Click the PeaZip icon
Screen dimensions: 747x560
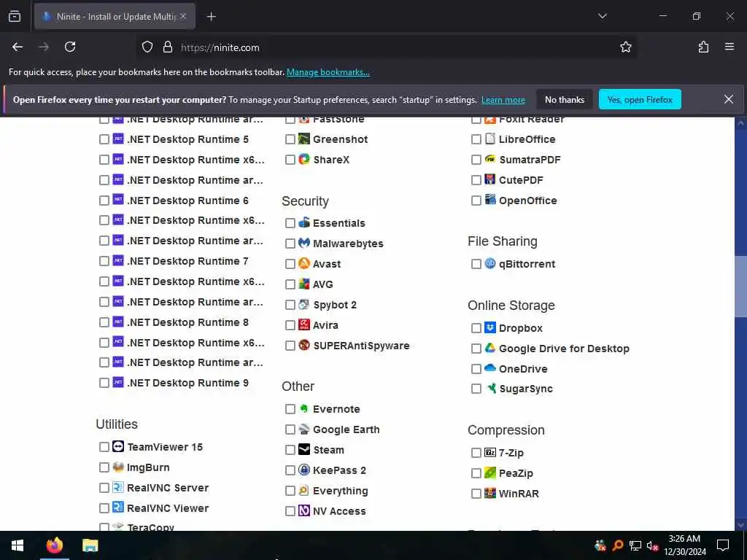[490, 472]
